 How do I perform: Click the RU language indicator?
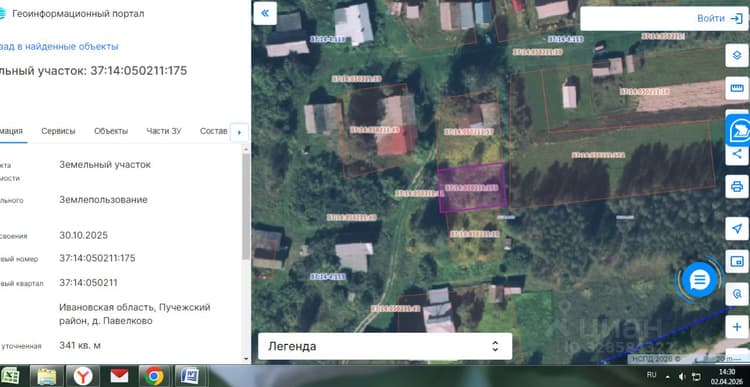click(651, 374)
